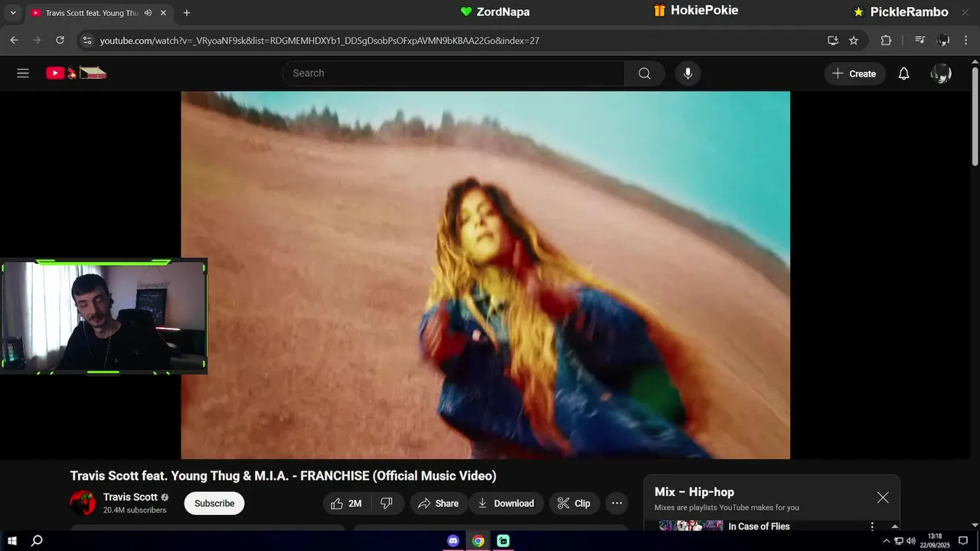Open the teal app in taskbar
This screenshot has height=551, width=980.
coord(503,540)
